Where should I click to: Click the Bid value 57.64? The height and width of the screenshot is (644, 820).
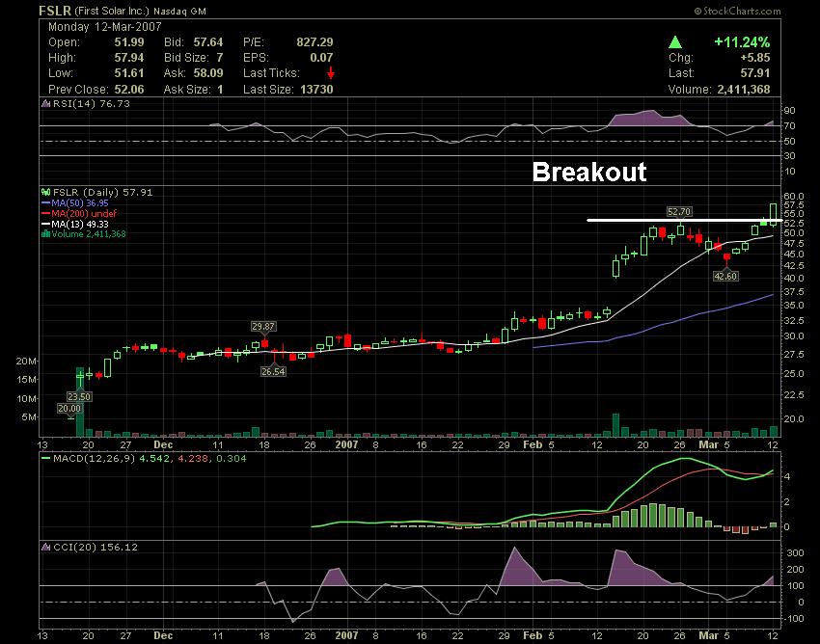coord(208,42)
